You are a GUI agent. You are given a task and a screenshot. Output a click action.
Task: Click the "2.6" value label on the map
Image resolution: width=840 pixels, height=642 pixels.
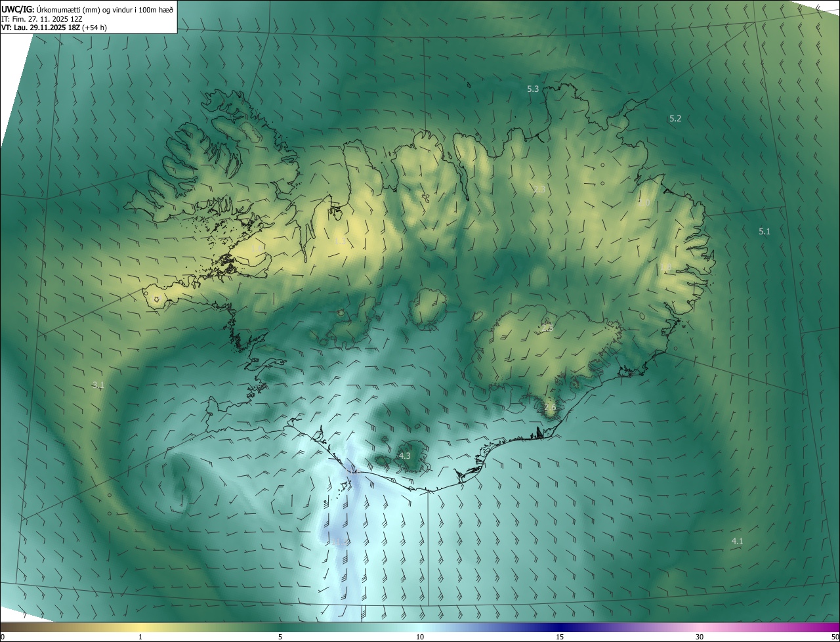[550, 407]
